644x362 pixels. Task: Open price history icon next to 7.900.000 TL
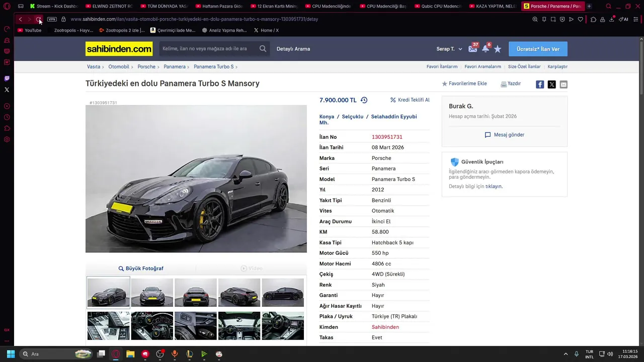coord(364,100)
